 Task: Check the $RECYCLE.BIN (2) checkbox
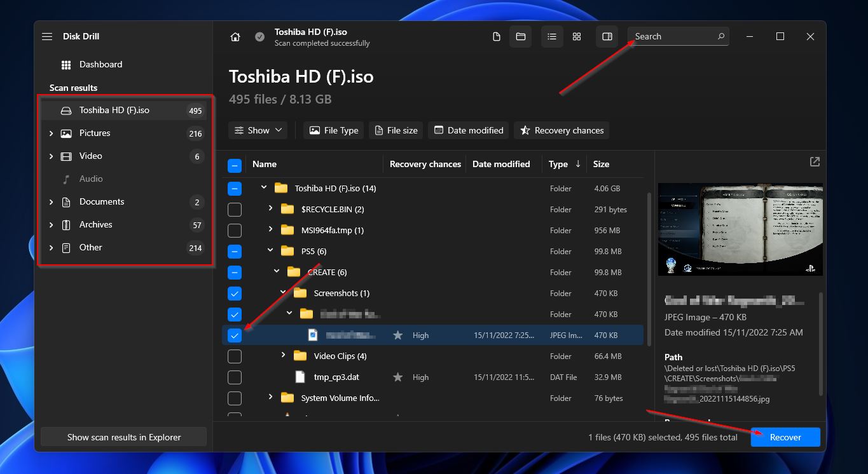[x=235, y=210]
